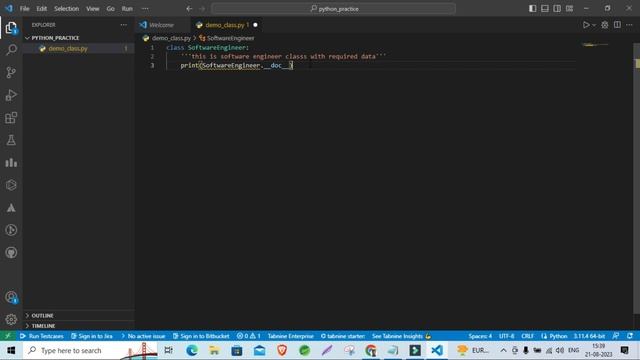
Task: Open the Windows Start menu
Action: coord(11,351)
